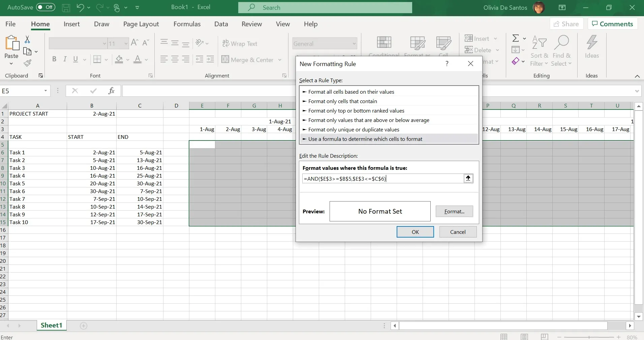Screen dimensions: 644x340
Task: Open the Format options in the rule dialog
Action: [x=454, y=211]
